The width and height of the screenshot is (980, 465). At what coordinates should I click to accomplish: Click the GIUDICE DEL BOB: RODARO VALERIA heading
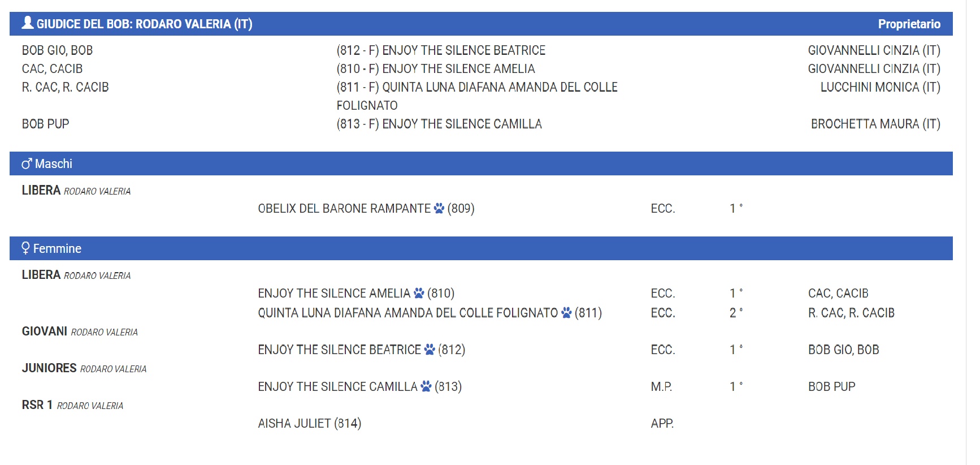(144, 24)
